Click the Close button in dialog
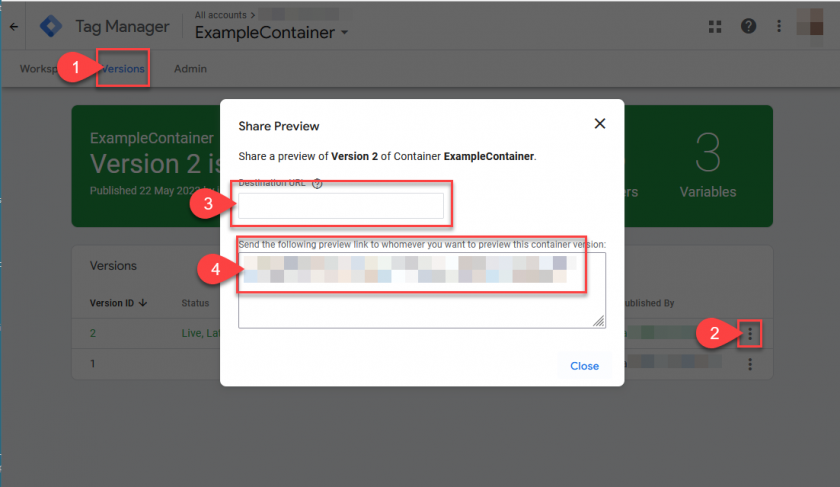Viewport: 840px width, 487px height. point(584,366)
